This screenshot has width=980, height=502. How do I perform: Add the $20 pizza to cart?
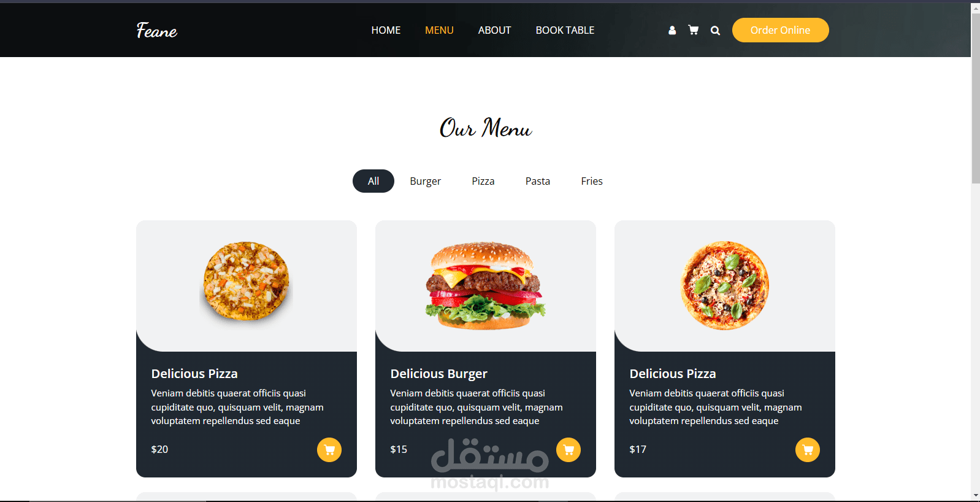(329, 449)
